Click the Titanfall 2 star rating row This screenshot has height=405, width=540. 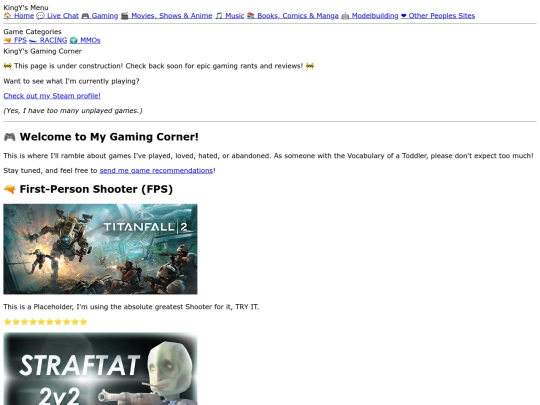click(x=45, y=322)
